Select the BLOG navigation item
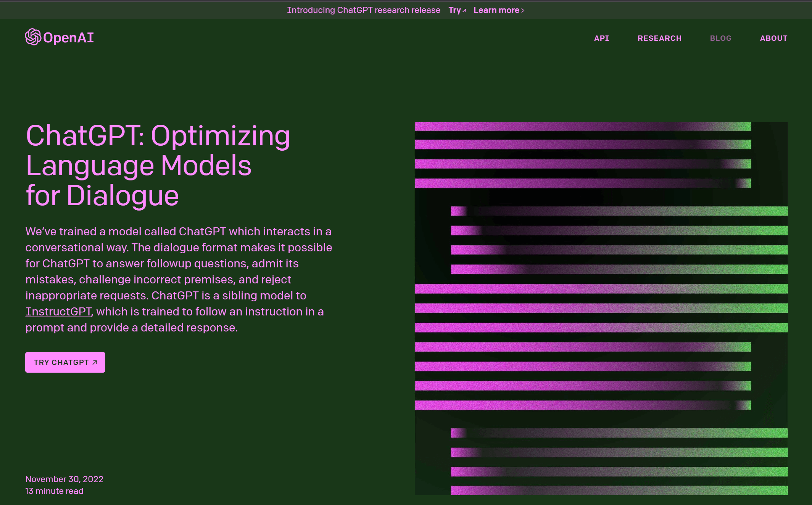Image resolution: width=812 pixels, height=505 pixels. (x=720, y=38)
